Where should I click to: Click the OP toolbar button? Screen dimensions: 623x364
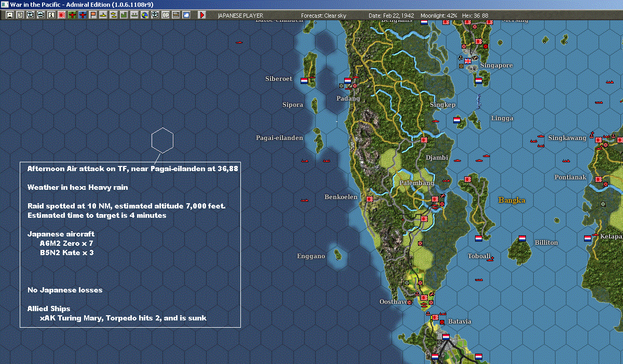(x=165, y=15)
